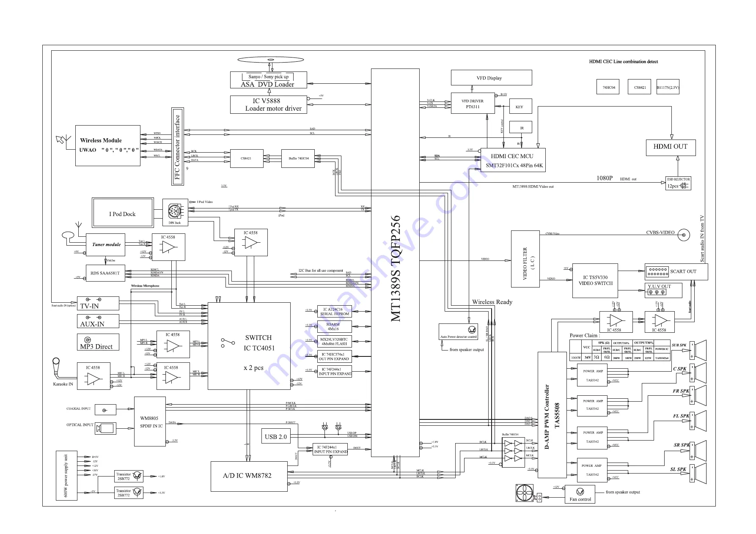The image size is (756, 534).
Task: Select the D-AMP PWM Controller TAS5508 block
Action: 552,415
